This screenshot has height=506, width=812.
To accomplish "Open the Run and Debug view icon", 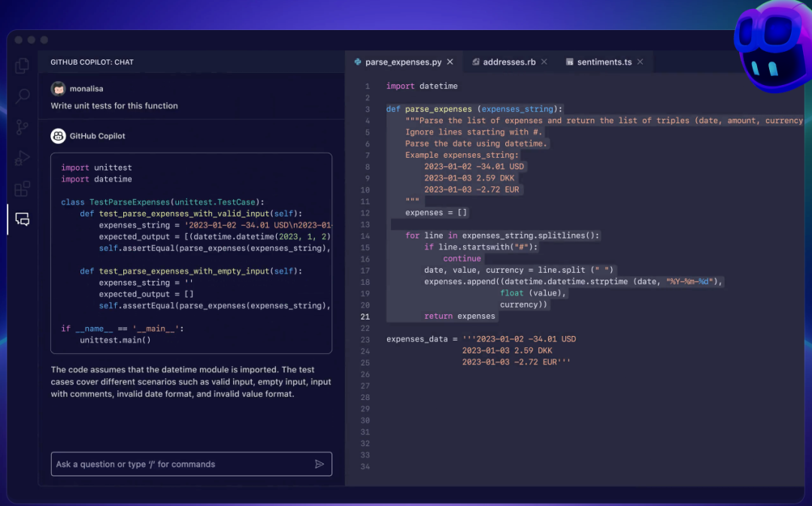I will click(23, 158).
